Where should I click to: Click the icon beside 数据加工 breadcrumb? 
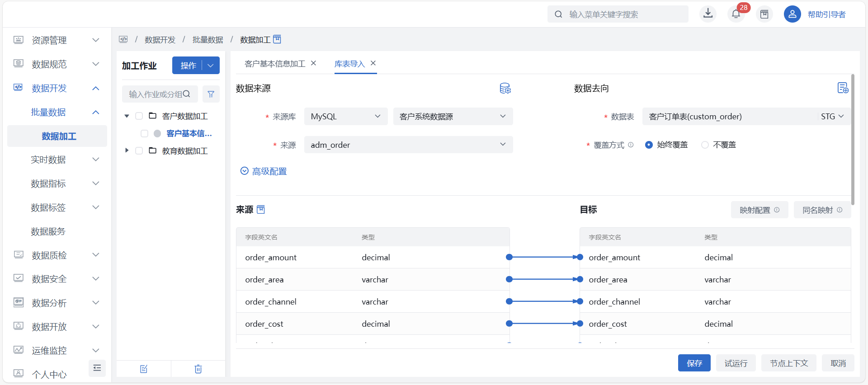click(x=277, y=39)
